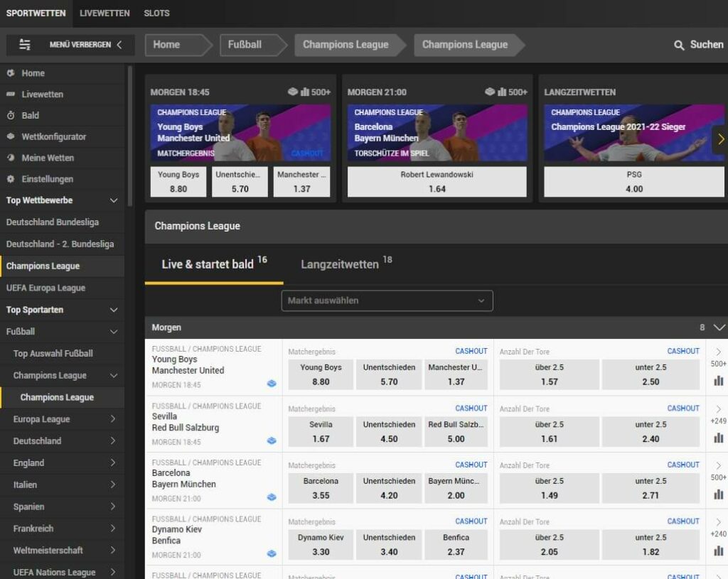Image resolution: width=728 pixels, height=579 pixels.
Task: Open the Markt auswählen dropdown
Action: click(387, 301)
